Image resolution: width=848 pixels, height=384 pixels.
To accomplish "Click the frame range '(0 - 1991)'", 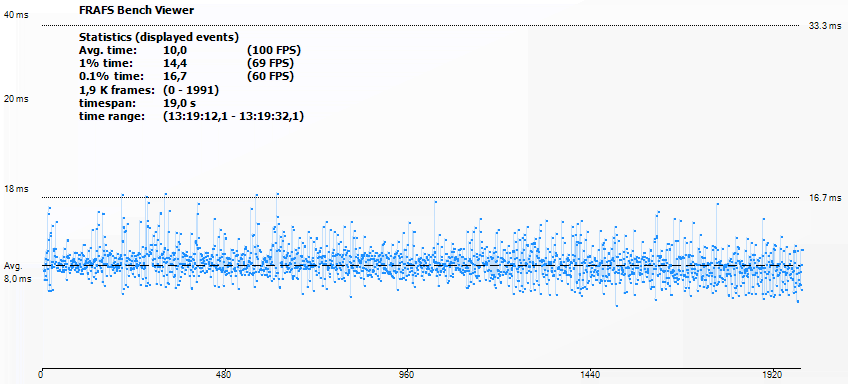I will point(190,90).
